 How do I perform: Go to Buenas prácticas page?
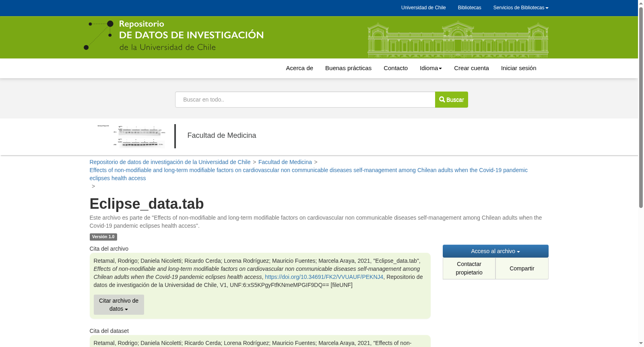tap(348, 68)
